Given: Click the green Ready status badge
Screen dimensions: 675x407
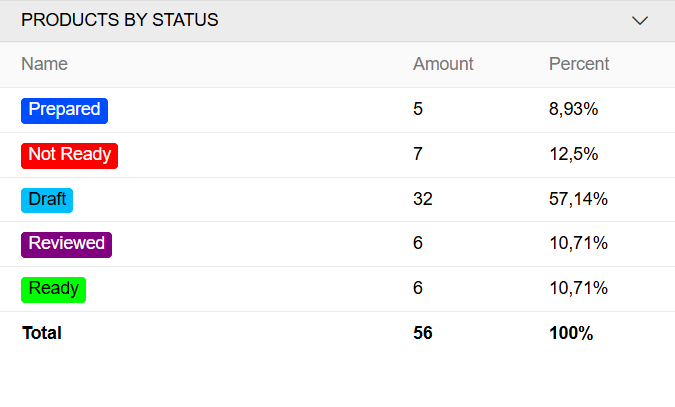Looking at the screenshot, I should [x=53, y=289].
